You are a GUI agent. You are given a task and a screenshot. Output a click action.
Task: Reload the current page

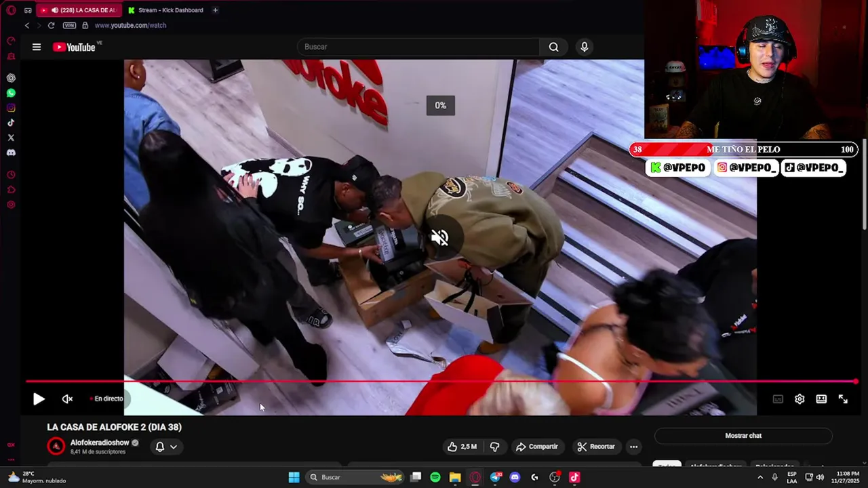pos(51,25)
